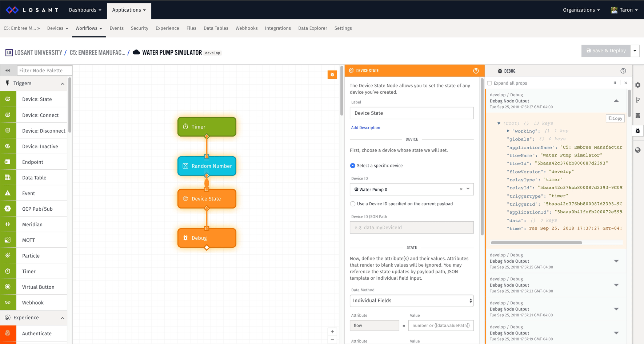Select the Random Number node on canvas
The width and height of the screenshot is (644, 344).
coord(207,166)
